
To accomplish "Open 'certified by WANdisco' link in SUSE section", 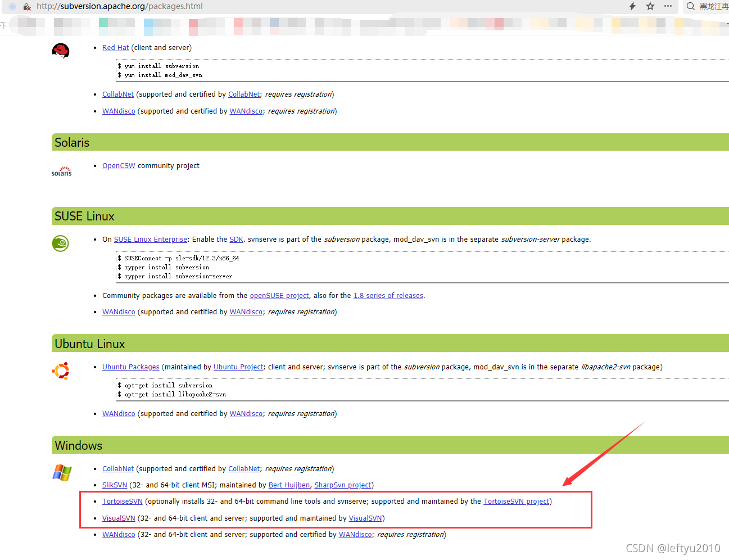I will tap(246, 312).
